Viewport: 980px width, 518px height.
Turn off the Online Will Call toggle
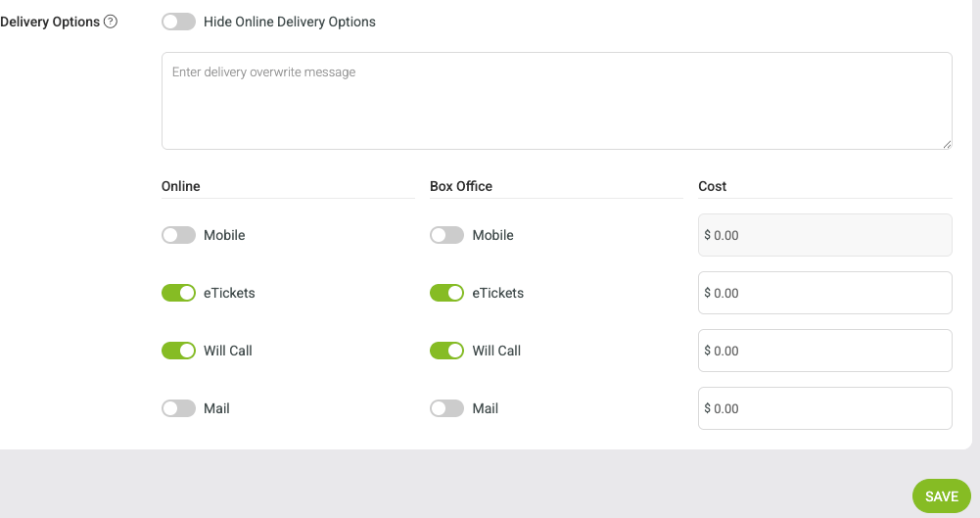179,351
